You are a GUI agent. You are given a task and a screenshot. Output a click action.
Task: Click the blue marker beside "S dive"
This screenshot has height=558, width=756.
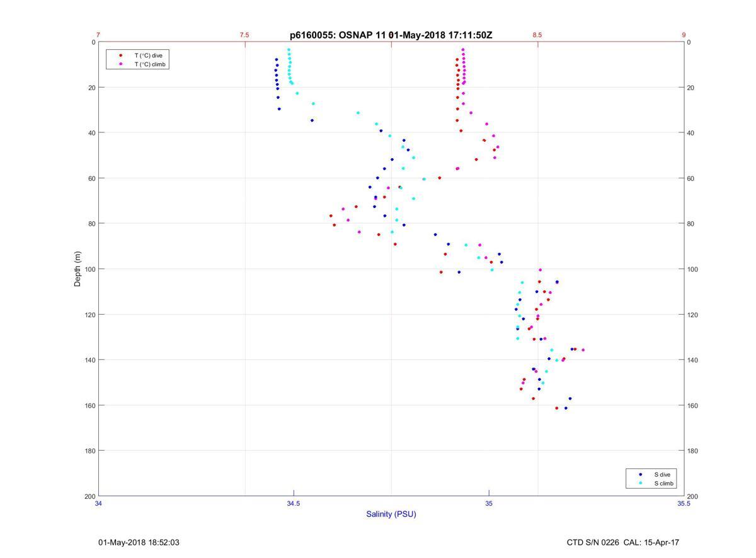click(641, 474)
